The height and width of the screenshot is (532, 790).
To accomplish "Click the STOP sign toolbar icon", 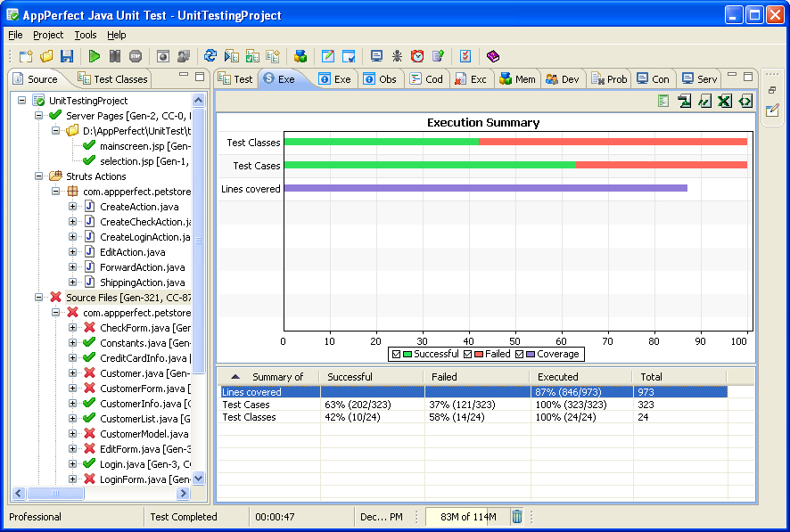I will tap(136, 56).
